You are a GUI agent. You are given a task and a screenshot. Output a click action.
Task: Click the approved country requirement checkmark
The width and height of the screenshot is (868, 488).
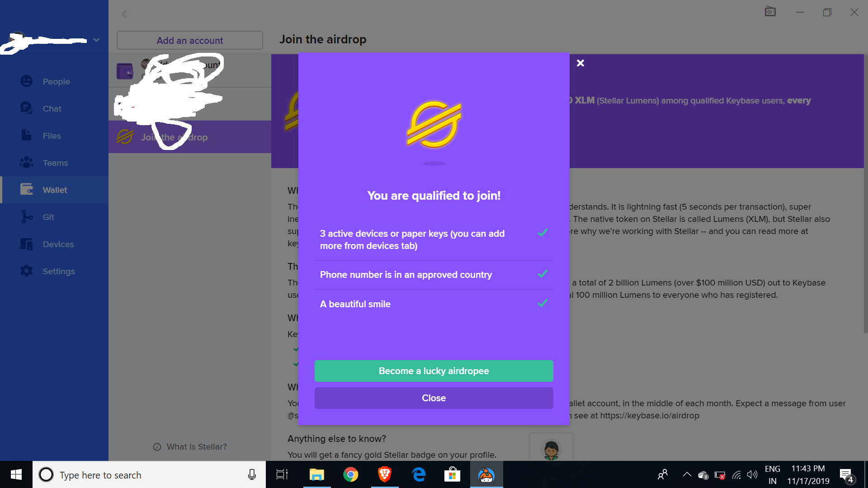[542, 274]
